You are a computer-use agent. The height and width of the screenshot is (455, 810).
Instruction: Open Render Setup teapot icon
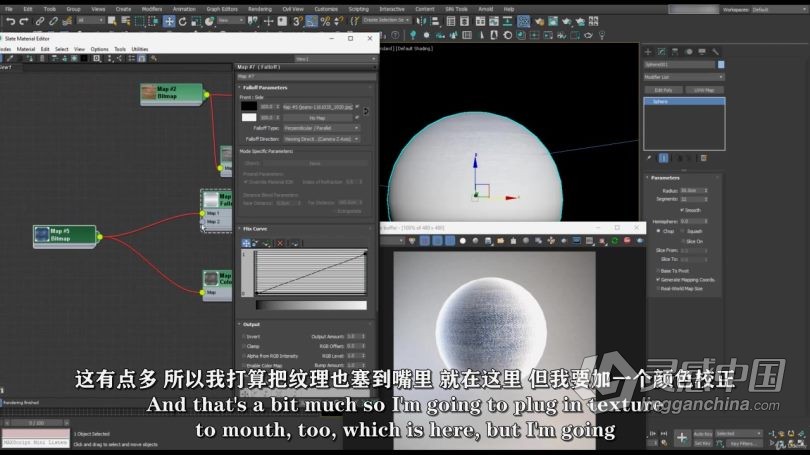coord(539,21)
